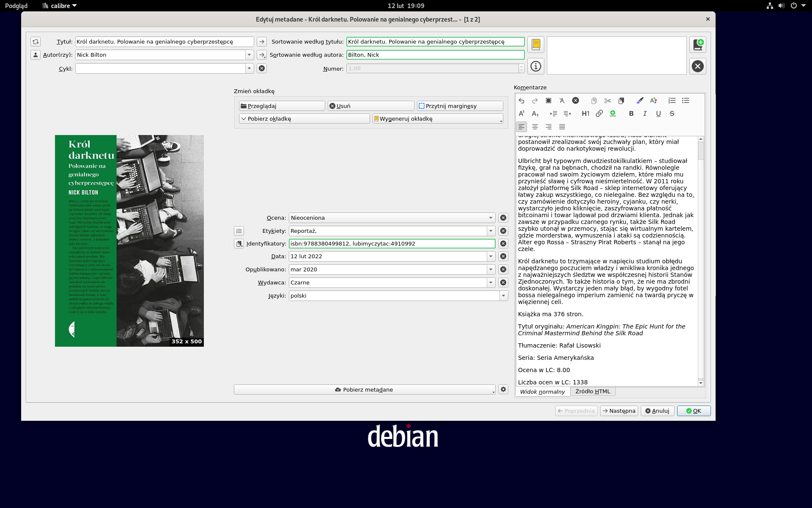Clear the Wydawca publisher field
Screen dimensions: 812x508
[503, 282]
